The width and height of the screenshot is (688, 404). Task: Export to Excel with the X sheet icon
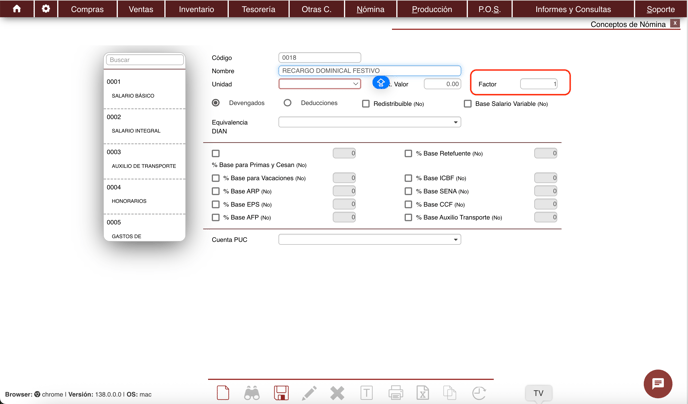click(423, 393)
